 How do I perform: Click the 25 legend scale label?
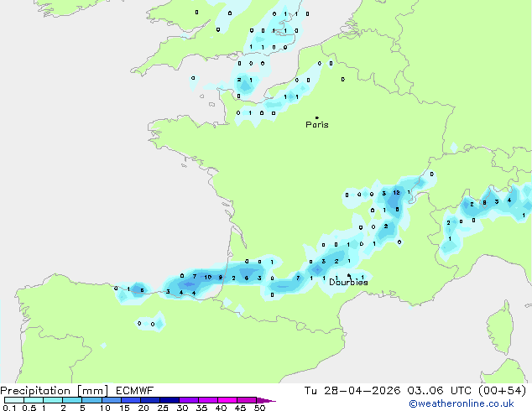tap(163, 408)
